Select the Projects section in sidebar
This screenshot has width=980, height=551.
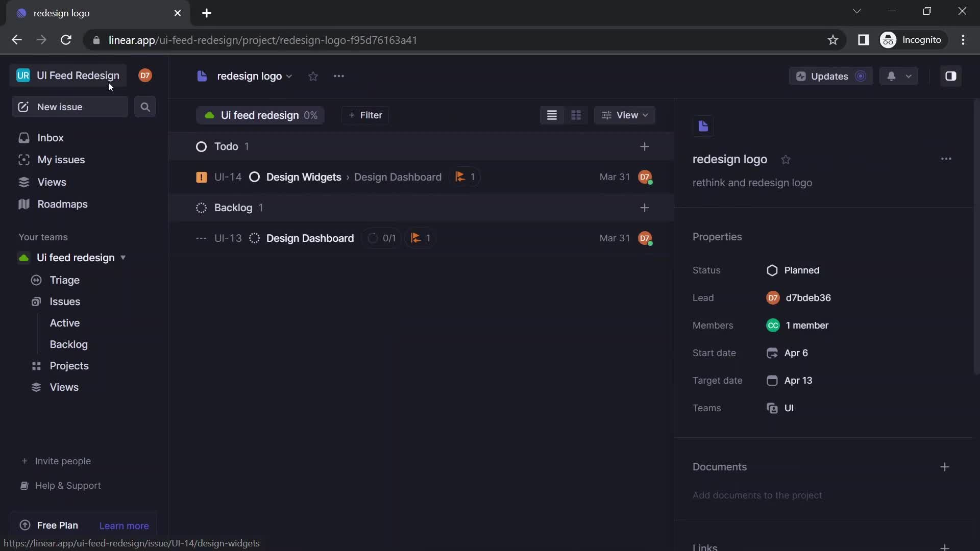[70, 365]
